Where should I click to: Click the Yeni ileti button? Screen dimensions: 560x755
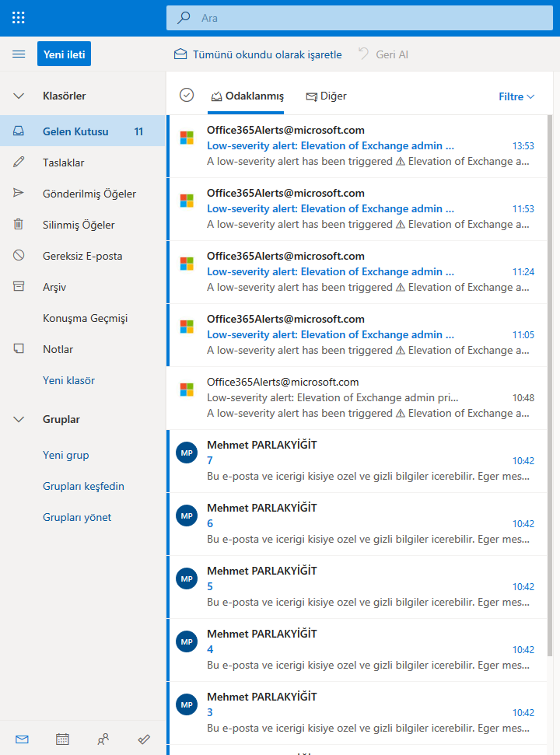click(64, 54)
